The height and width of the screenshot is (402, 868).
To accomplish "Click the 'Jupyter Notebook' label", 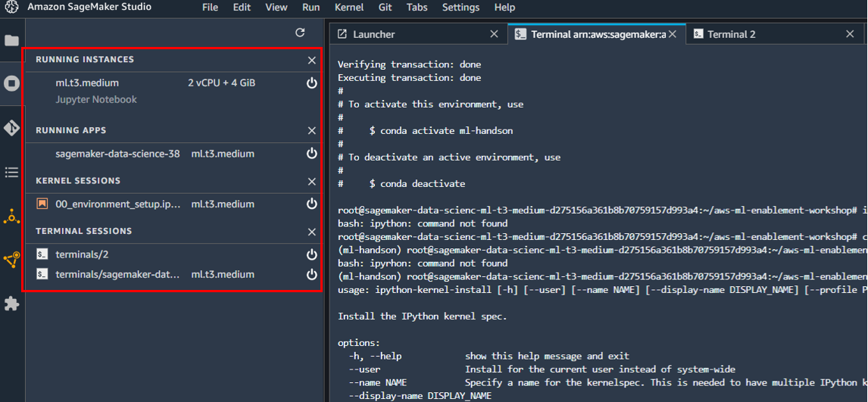I will tap(96, 99).
